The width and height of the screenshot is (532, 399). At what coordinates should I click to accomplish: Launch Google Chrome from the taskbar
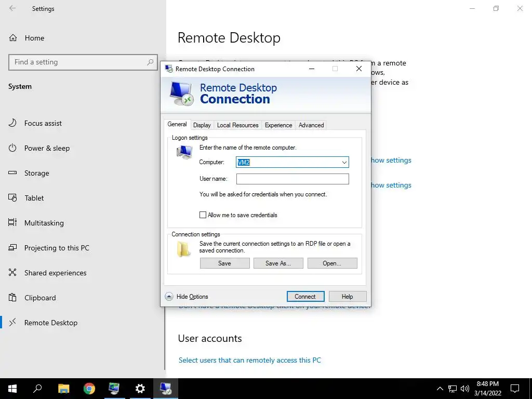89,389
